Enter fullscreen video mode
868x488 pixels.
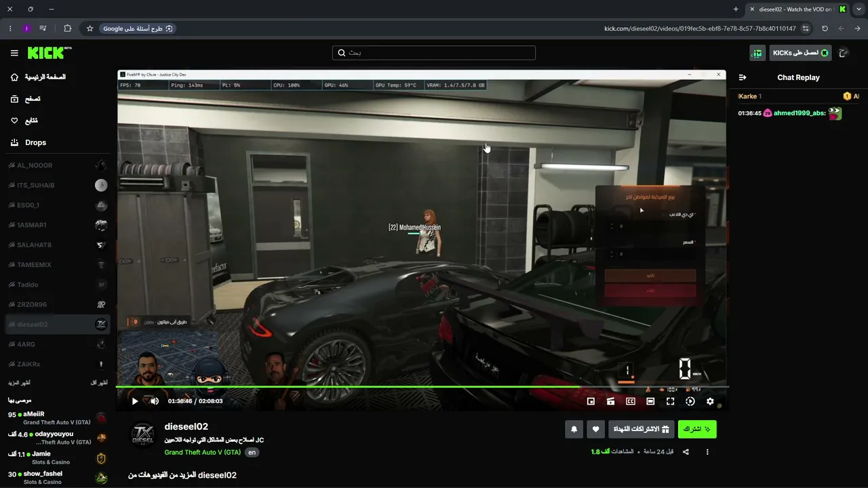coord(670,401)
